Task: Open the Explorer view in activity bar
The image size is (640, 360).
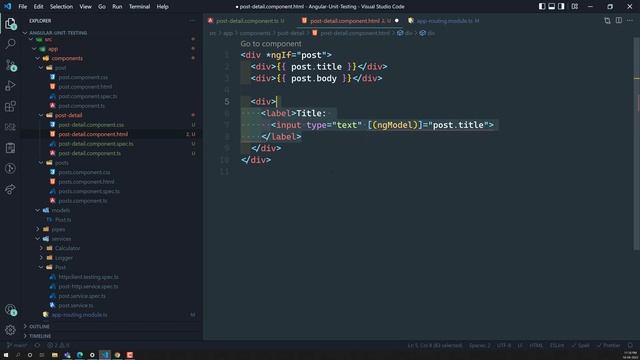Action: tap(11, 24)
